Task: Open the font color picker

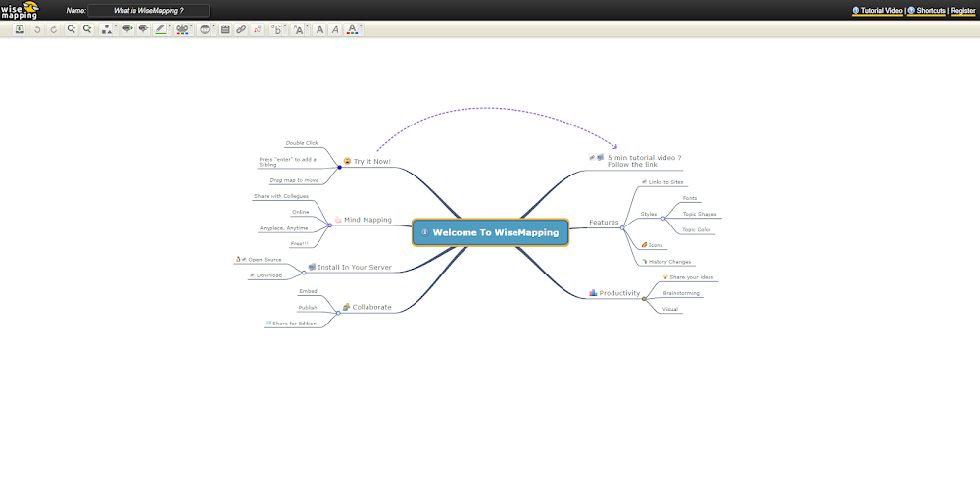Action: [x=354, y=29]
